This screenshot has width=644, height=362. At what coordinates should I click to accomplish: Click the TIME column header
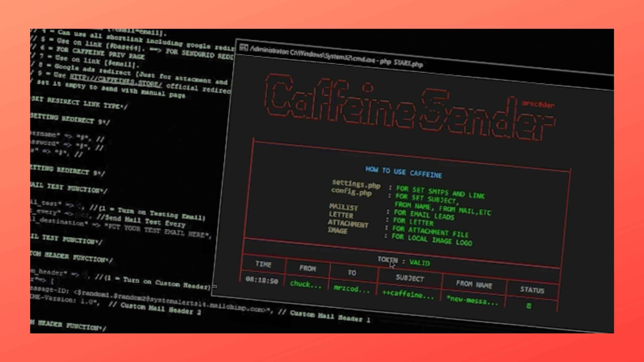click(263, 264)
